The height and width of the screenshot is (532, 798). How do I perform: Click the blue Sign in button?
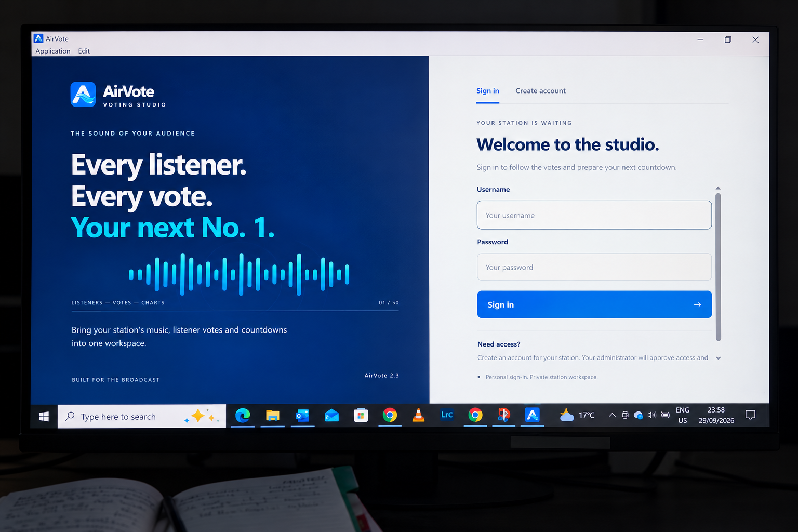pos(594,304)
